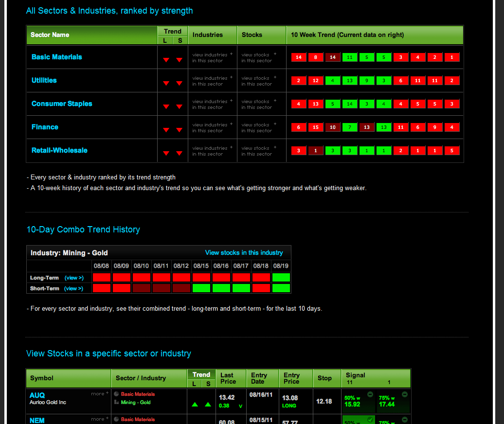Screen dimensions: 504x424
Task: Open the Consumer Staples sector link
Action: tap(62, 104)
